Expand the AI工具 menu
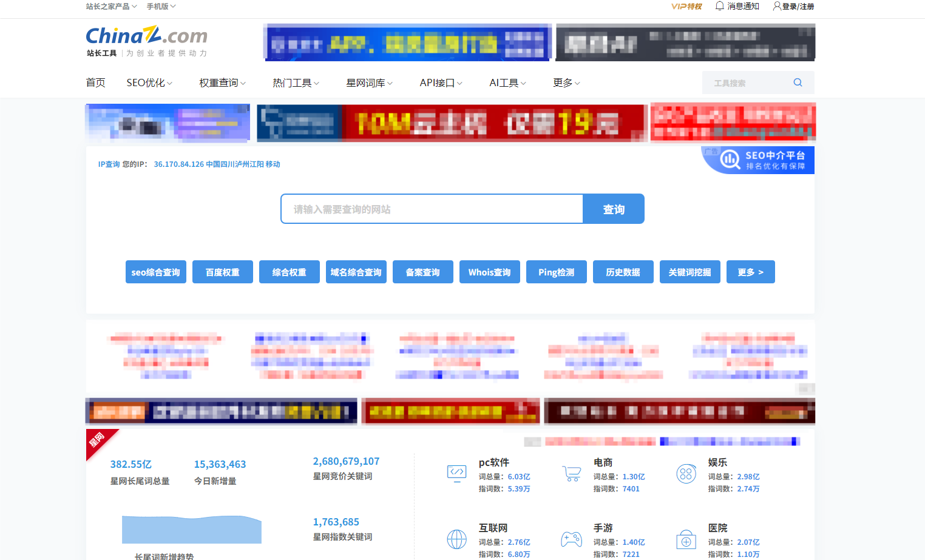 click(x=507, y=83)
